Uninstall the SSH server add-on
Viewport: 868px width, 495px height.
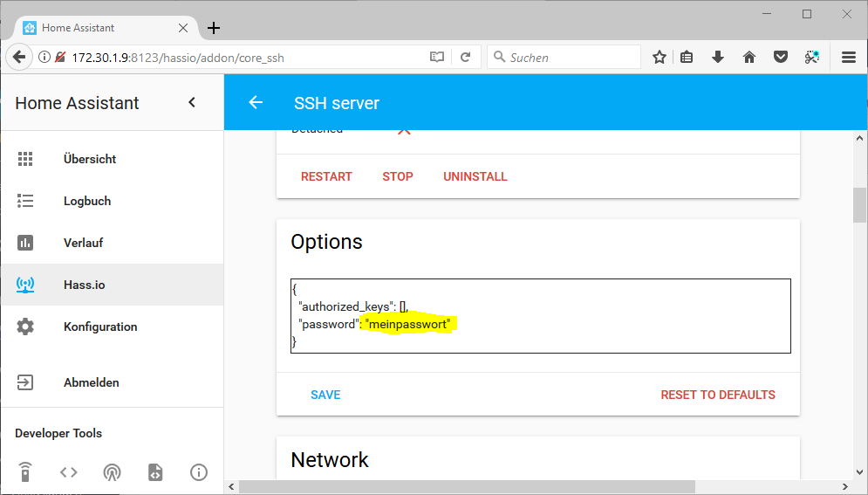tap(475, 176)
